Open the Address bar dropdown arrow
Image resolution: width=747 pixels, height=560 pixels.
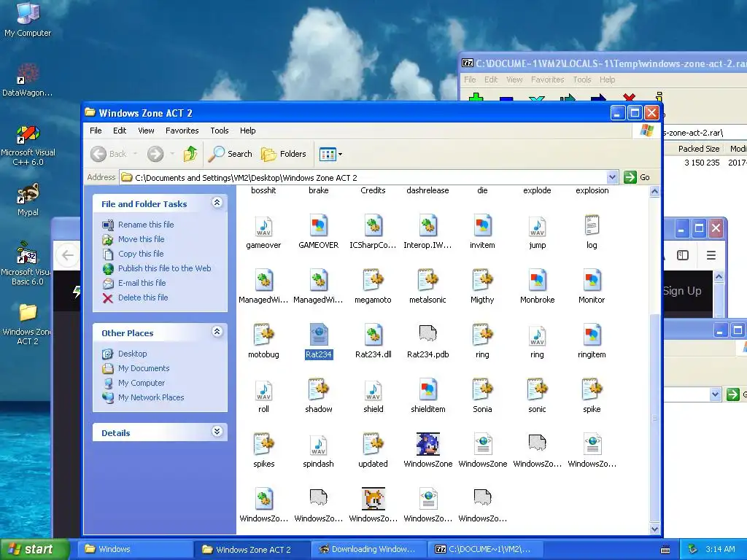[612, 177]
